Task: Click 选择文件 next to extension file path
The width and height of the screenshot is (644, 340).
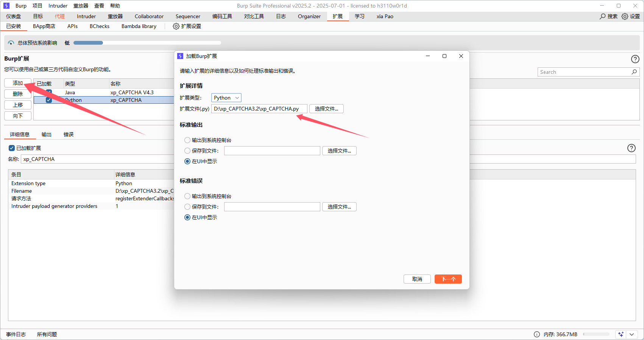Action: [x=326, y=109]
